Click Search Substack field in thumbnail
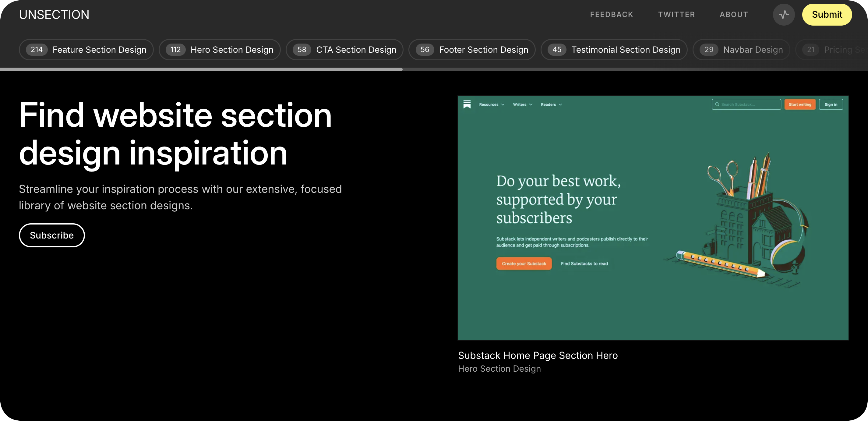The height and width of the screenshot is (421, 868). pos(746,104)
